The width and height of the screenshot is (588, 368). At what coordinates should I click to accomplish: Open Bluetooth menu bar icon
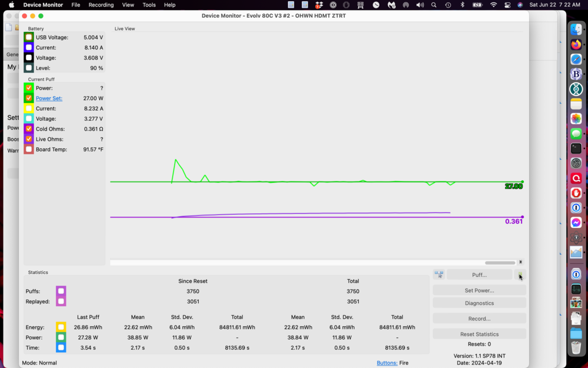tap(462, 5)
